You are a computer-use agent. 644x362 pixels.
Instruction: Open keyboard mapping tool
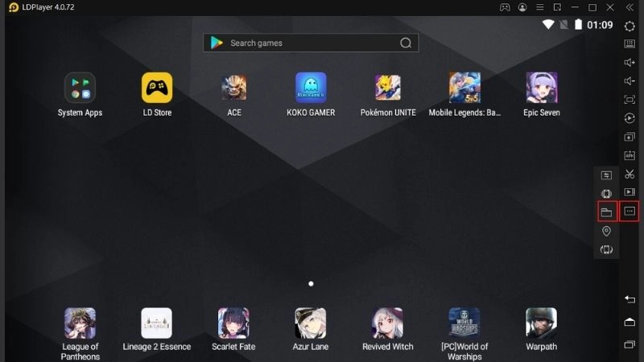tap(630, 44)
